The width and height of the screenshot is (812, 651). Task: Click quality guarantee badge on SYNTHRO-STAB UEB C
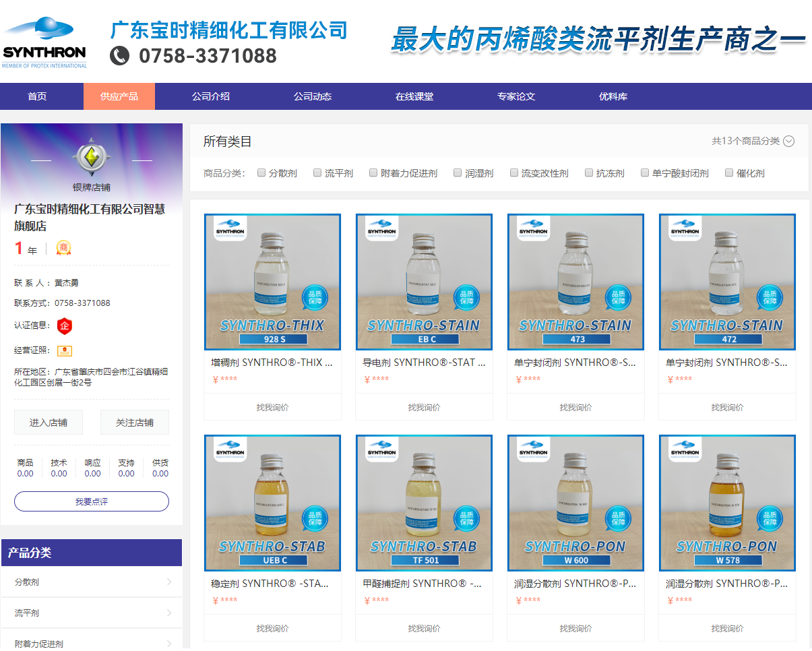[x=315, y=518]
